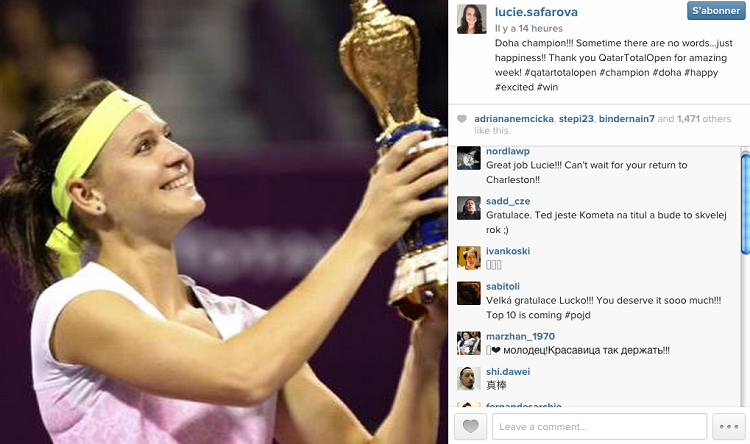Open the marzhan_1970 username link
The image size is (750, 444).
[520, 336]
